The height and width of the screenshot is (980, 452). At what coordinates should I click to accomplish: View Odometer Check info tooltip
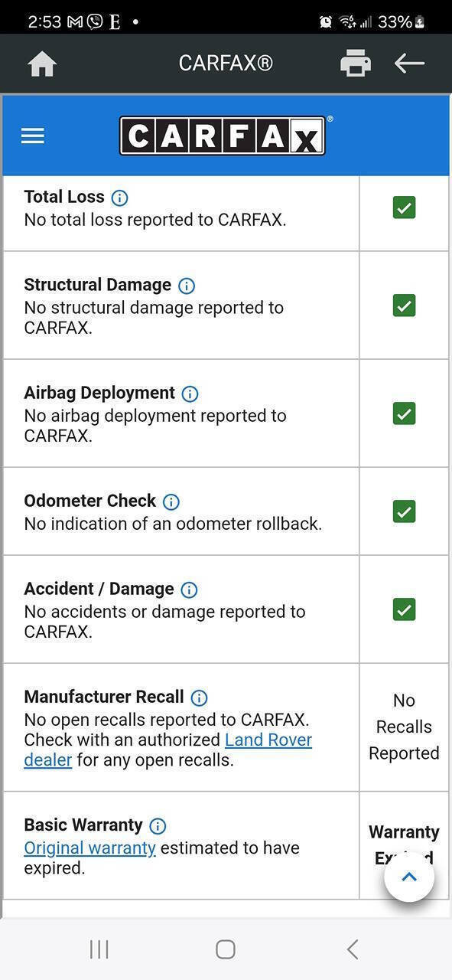(171, 501)
